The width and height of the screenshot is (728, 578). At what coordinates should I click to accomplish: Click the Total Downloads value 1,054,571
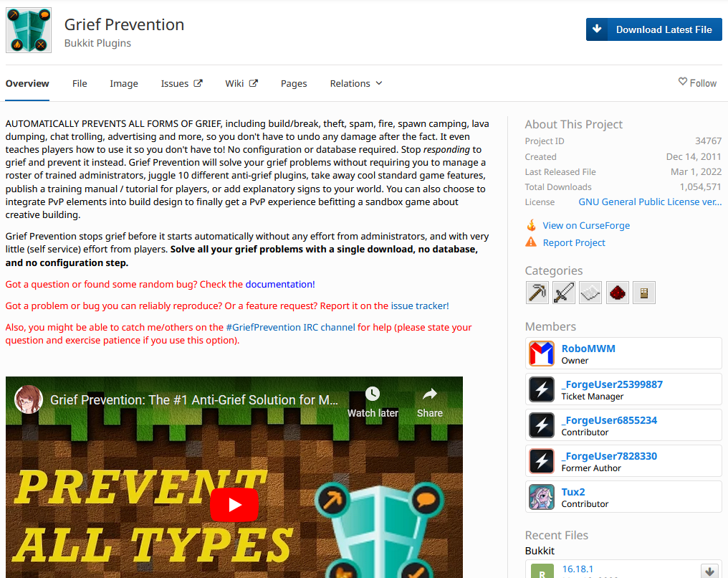tap(701, 186)
